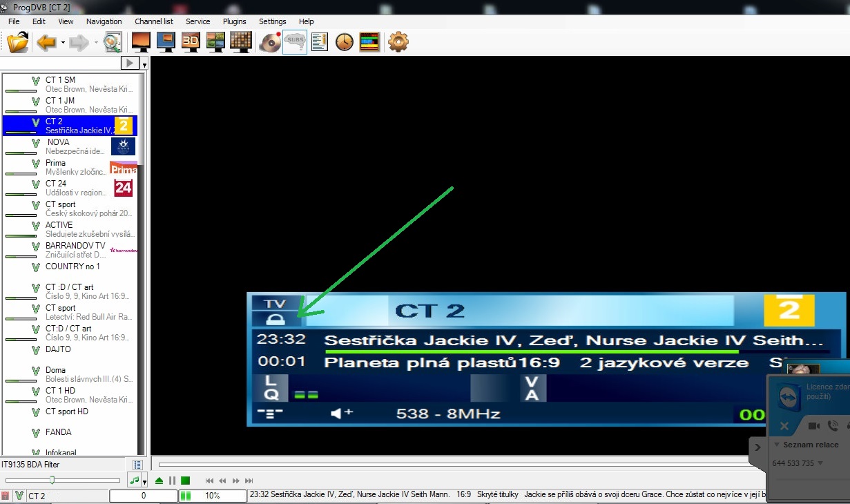Switch to the Prima channel
The width and height of the screenshot is (850, 504).
(70, 167)
